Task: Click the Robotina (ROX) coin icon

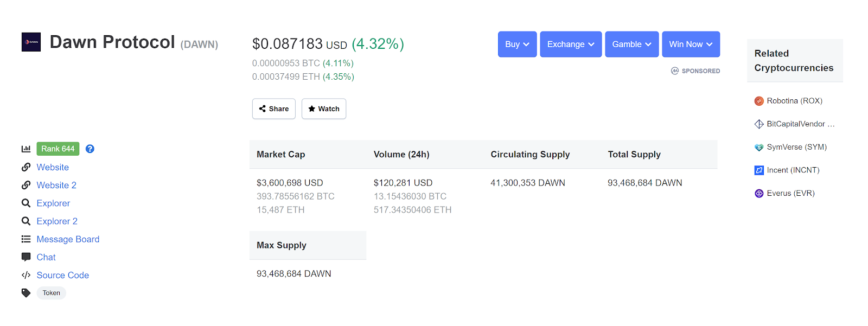Action: tap(759, 101)
